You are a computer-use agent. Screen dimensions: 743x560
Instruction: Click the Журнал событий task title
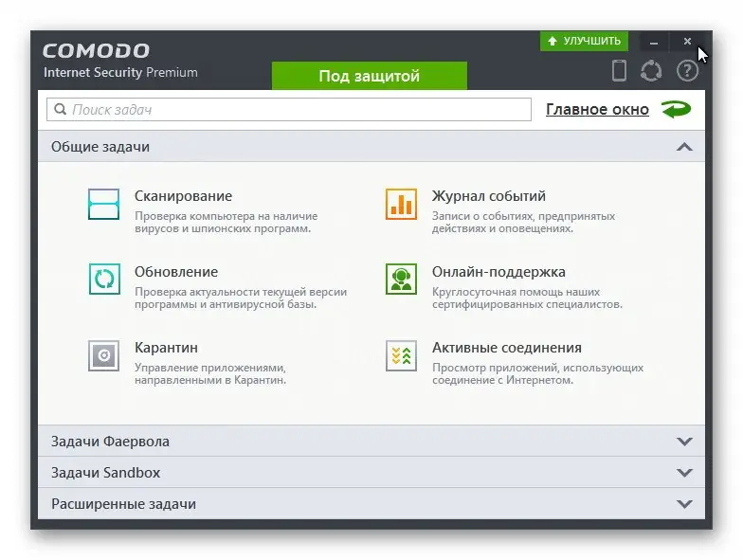click(489, 196)
